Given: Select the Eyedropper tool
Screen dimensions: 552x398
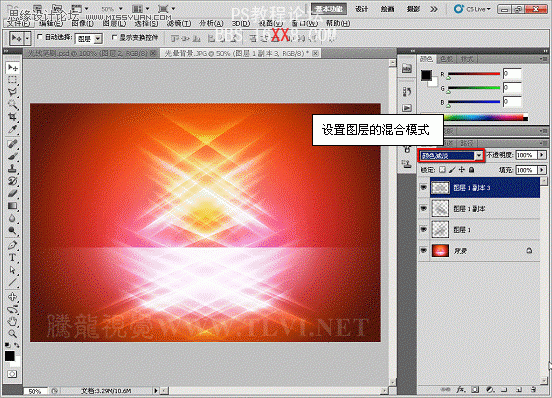Looking at the screenshot, I should [x=13, y=129].
